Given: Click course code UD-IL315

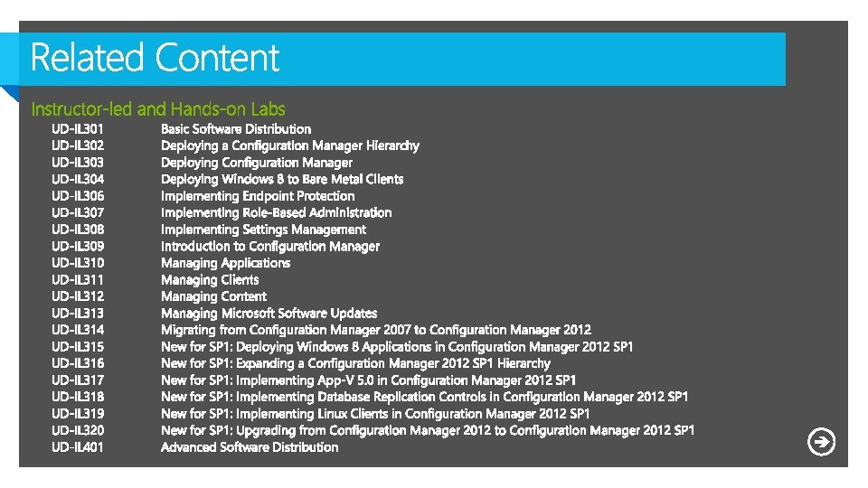Looking at the screenshot, I should (78, 347).
